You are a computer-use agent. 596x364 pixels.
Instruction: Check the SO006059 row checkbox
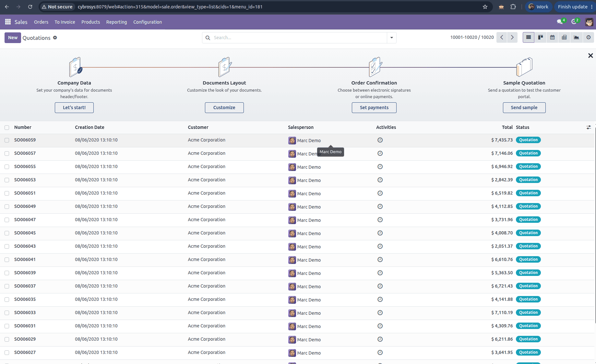coord(7,140)
